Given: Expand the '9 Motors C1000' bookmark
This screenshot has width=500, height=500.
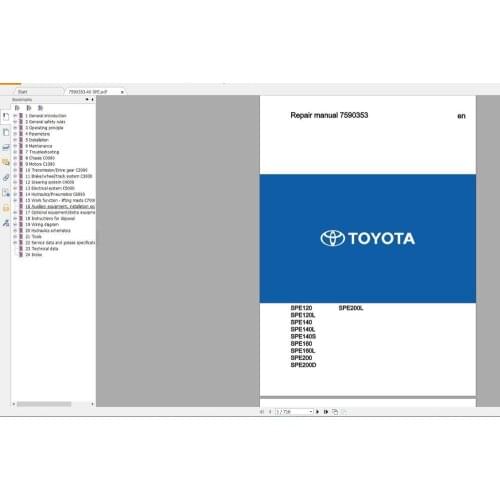Looking at the screenshot, I should pos(15,164).
